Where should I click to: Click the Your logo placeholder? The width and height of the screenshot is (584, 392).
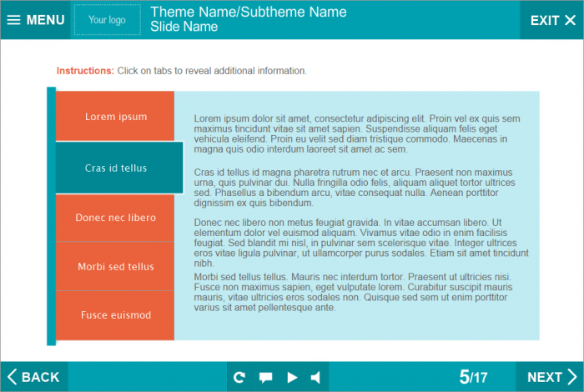[x=107, y=20]
